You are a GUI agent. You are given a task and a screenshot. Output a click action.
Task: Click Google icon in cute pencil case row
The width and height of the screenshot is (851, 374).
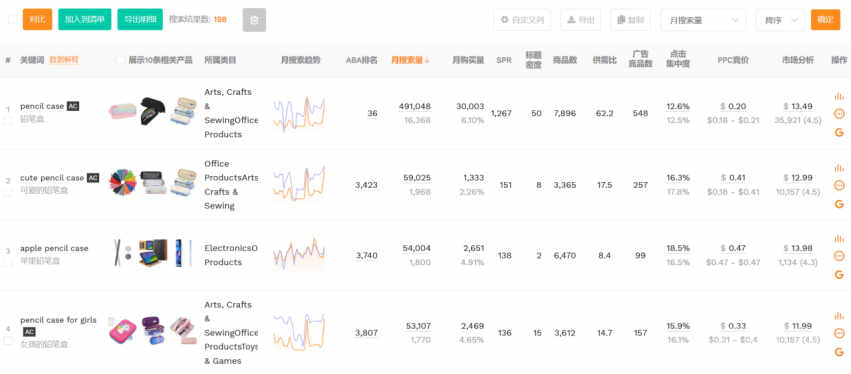pyautogui.click(x=839, y=204)
